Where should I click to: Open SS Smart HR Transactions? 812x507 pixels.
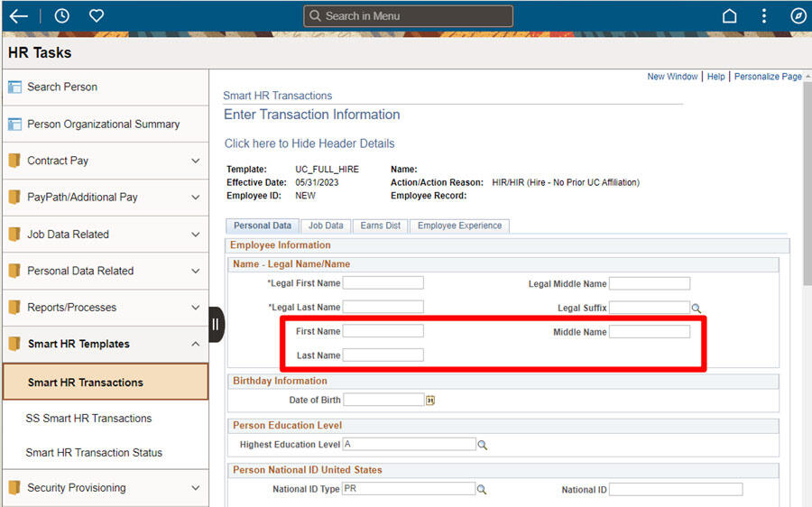point(88,419)
